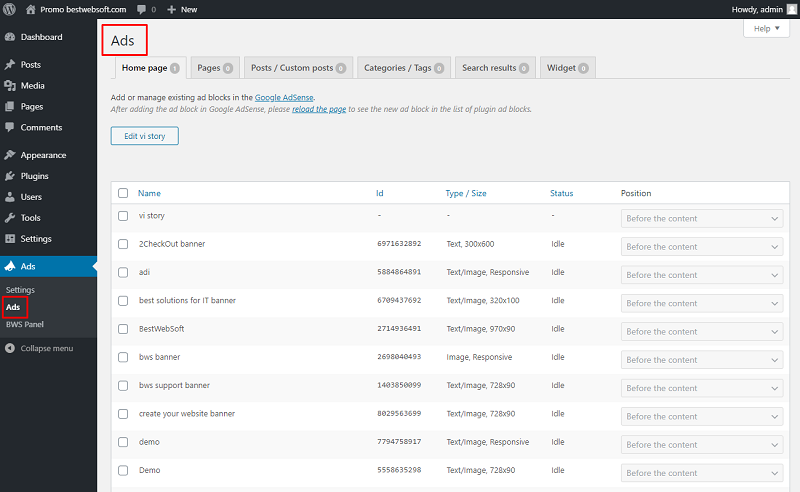This screenshot has height=492, width=800.
Task: Click the Tools wrench icon
Action: click(x=10, y=217)
